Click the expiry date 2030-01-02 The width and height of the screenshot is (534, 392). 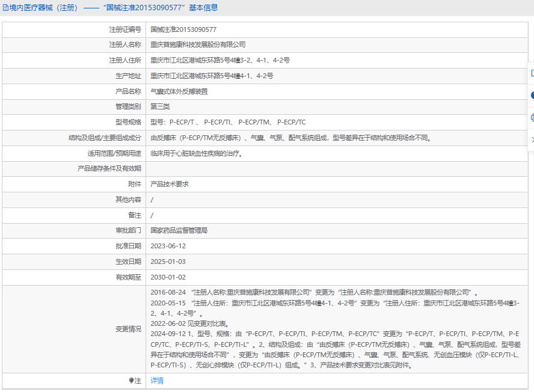pos(168,277)
